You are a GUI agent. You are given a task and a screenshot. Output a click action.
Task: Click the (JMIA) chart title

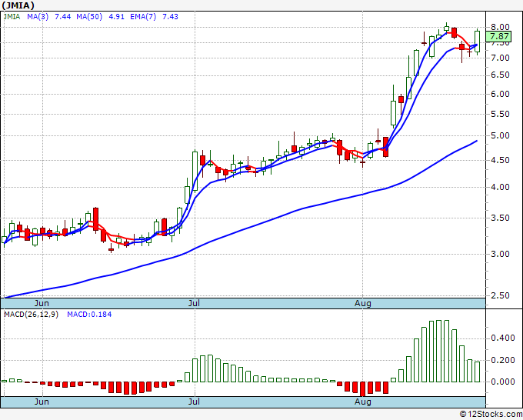[x=18, y=5]
